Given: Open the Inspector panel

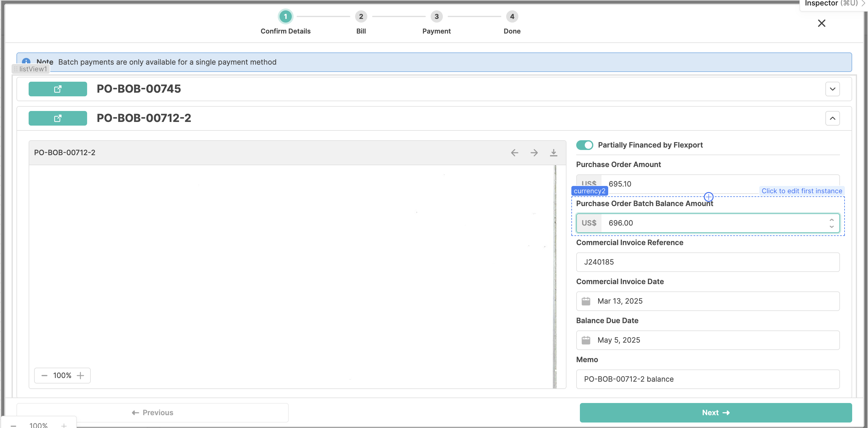Looking at the screenshot, I should (834, 3).
